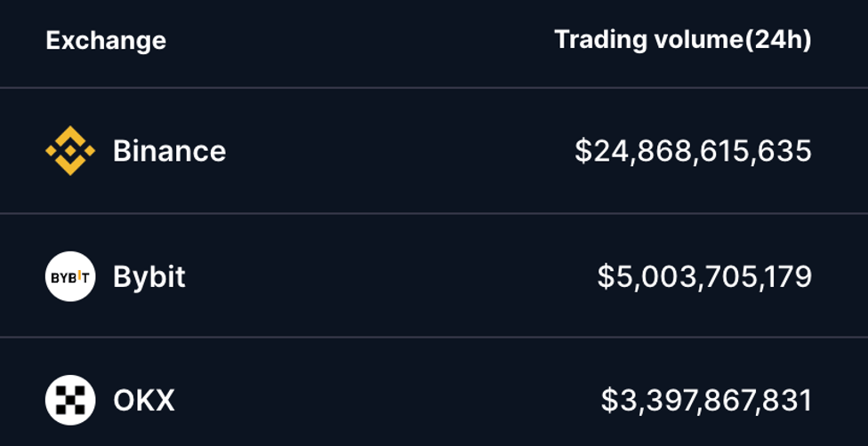Click the OKX checkered logo icon

69,400
